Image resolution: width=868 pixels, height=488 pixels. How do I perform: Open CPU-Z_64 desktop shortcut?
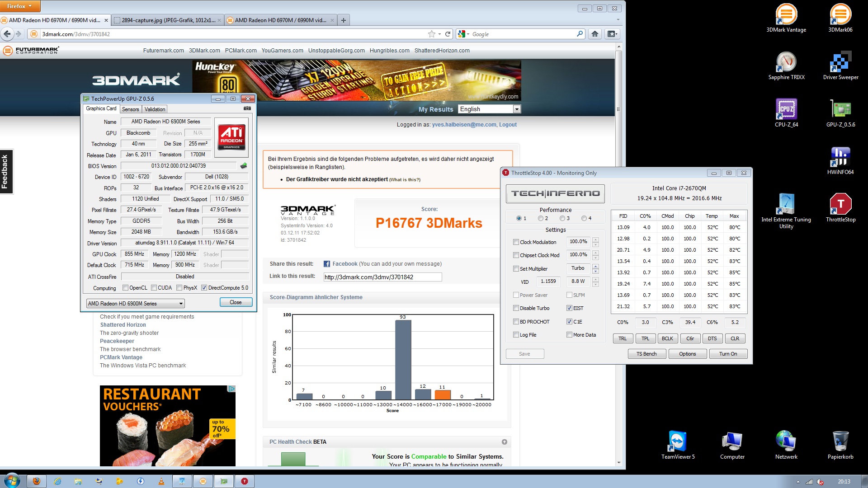[x=786, y=113]
